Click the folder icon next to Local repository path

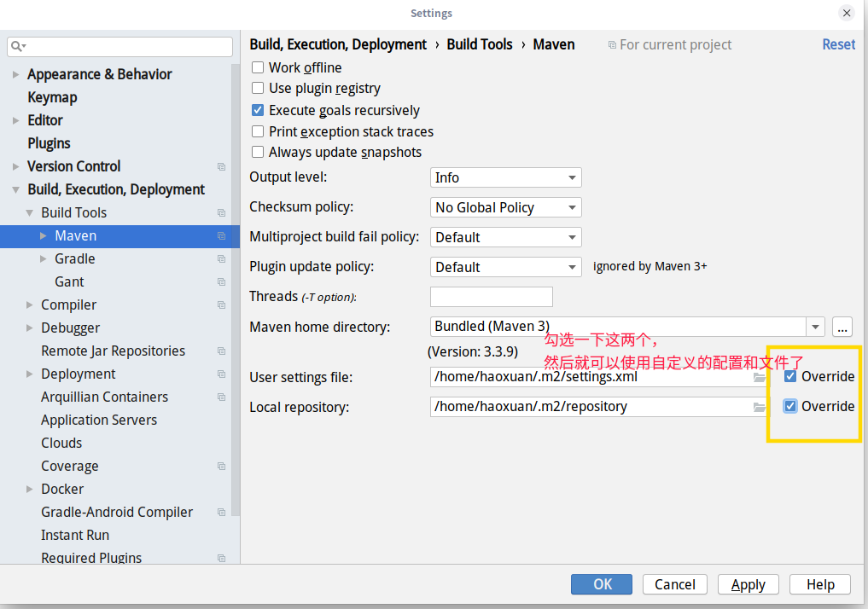[x=760, y=407]
